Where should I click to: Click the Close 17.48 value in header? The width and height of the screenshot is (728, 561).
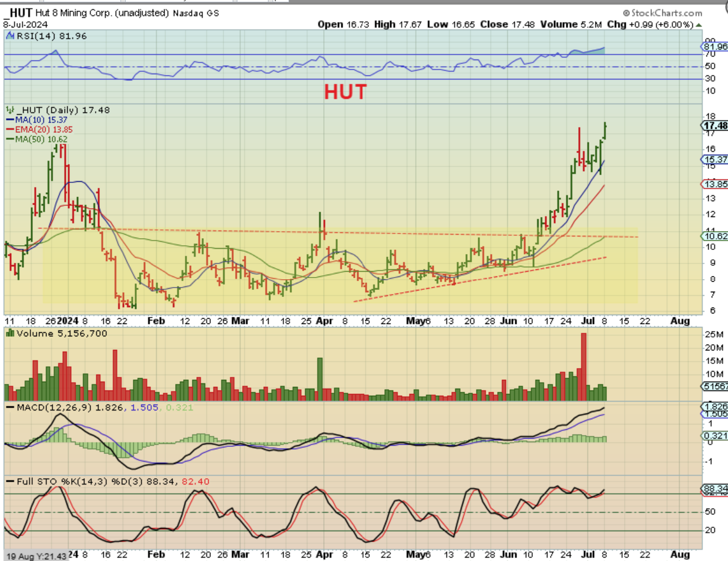click(508, 24)
